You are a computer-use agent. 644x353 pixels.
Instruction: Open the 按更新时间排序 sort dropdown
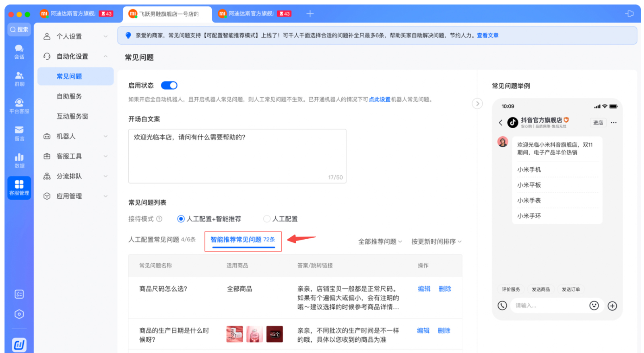coord(436,242)
